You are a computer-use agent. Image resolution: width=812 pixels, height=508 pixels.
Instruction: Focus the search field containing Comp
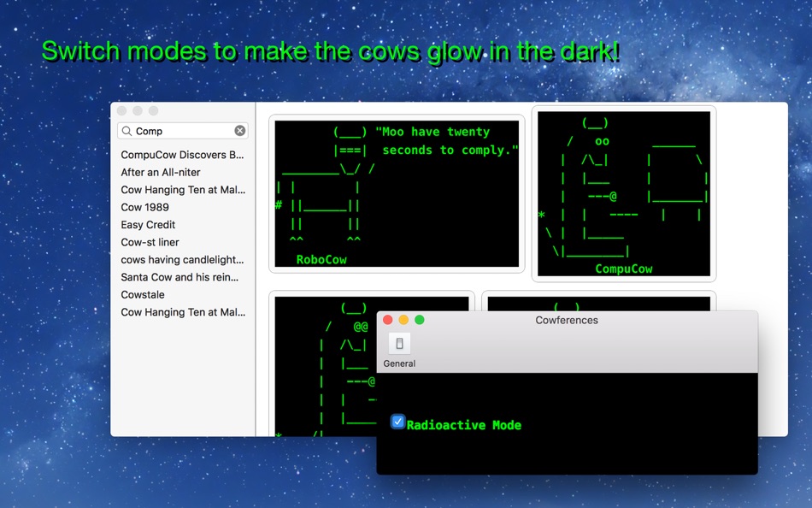tap(183, 131)
